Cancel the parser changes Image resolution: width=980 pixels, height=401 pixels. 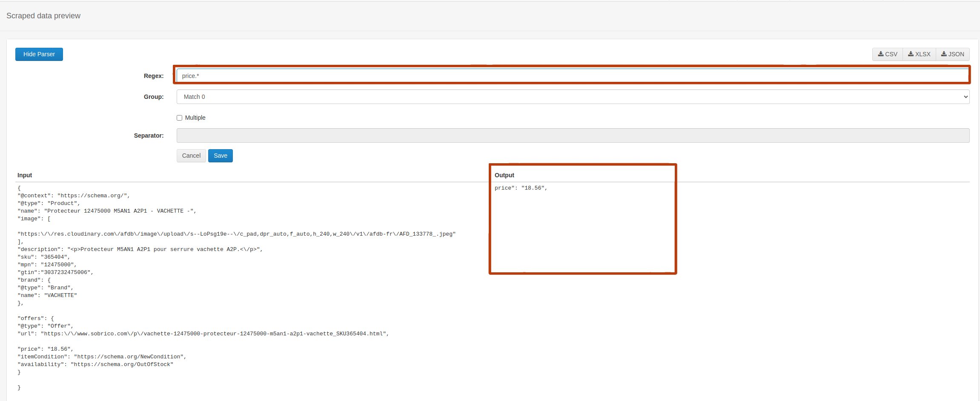[191, 156]
